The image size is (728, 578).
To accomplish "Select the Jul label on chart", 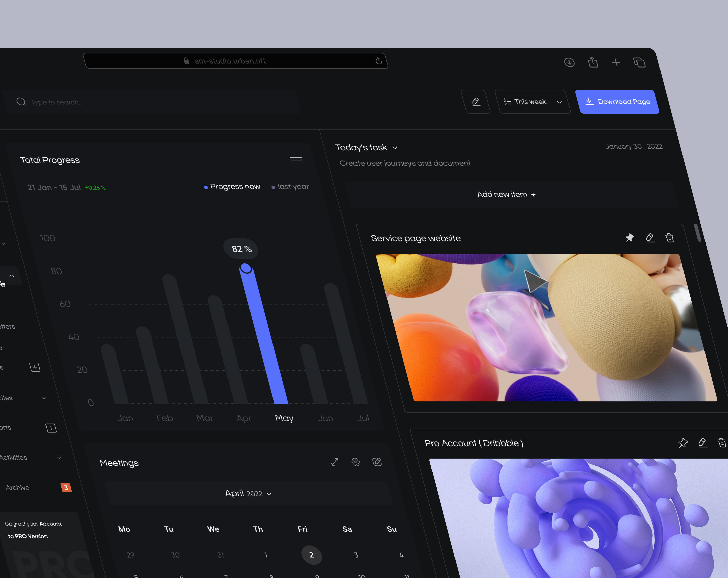I will point(363,418).
